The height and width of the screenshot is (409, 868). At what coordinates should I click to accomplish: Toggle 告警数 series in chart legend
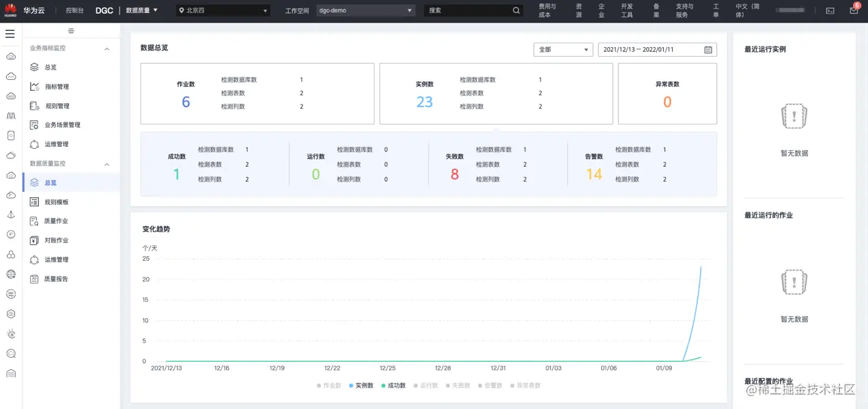(x=490, y=386)
